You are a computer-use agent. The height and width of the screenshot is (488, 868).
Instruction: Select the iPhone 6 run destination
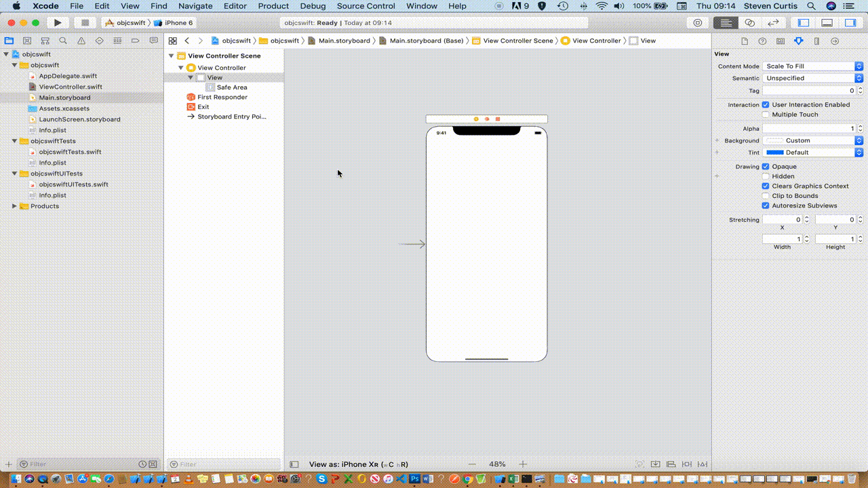[x=173, y=23]
